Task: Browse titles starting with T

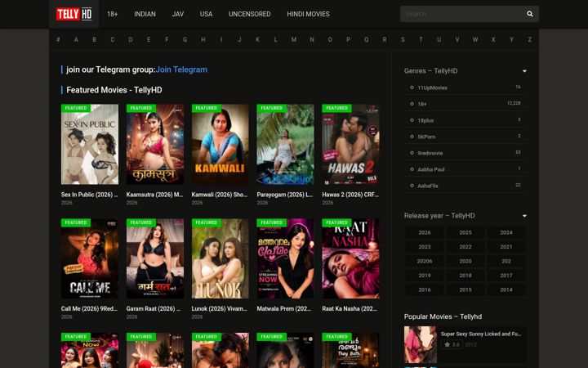Action: 421,39
